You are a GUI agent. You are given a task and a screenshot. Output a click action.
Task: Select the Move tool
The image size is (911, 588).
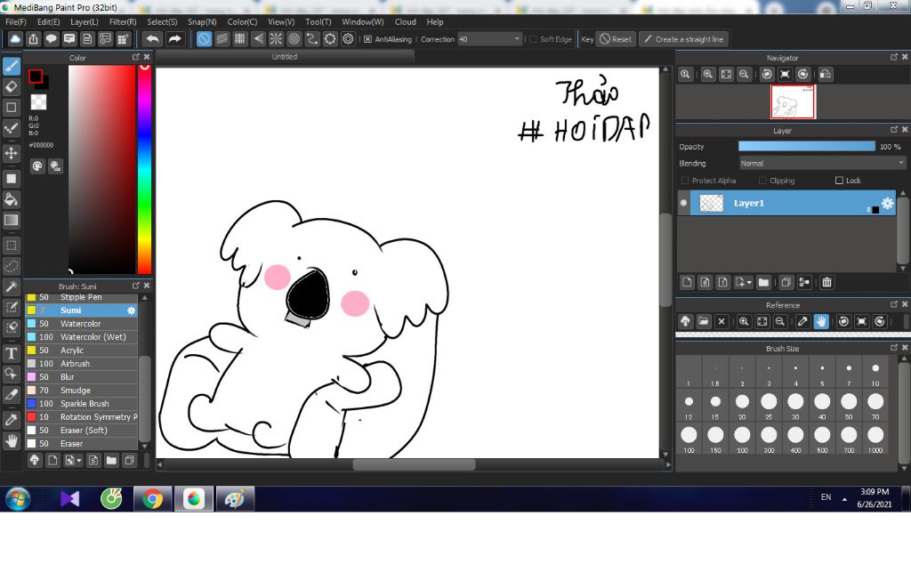11,153
